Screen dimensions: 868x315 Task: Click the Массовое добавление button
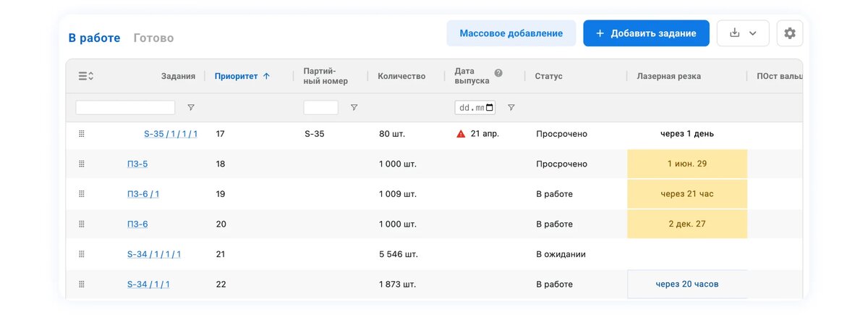pos(511,33)
